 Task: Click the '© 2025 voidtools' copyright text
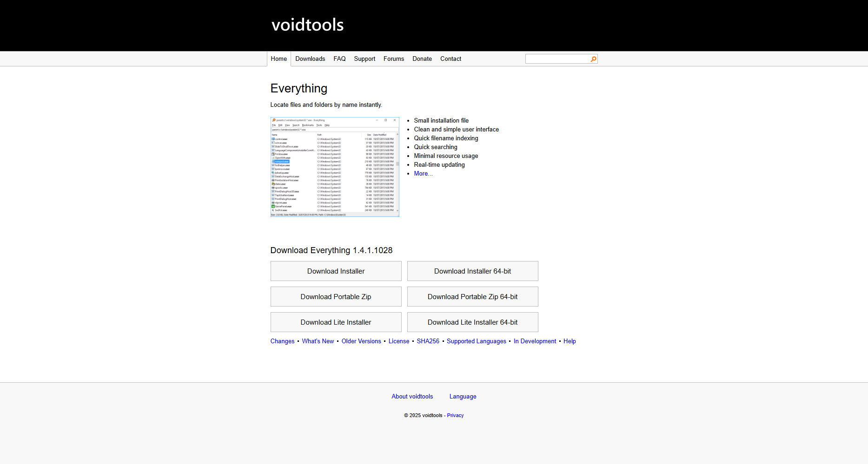click(x=423, y=416)
